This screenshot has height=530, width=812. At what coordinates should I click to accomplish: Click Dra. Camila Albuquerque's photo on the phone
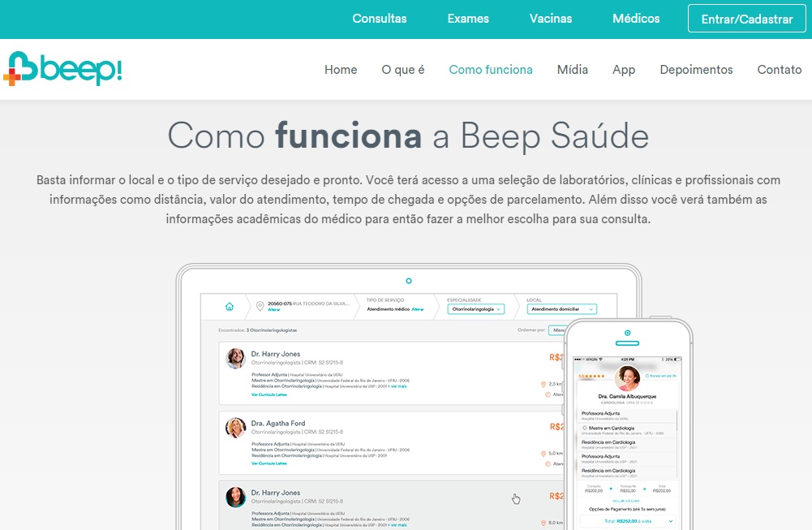(627, 377)
